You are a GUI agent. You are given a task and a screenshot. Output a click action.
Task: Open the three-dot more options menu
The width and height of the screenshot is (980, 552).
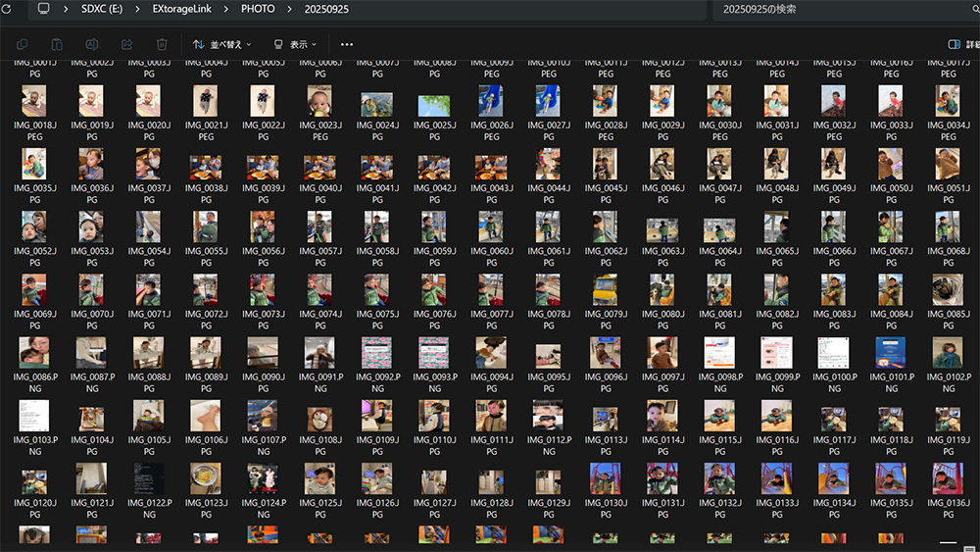click(x=346, y=44)
